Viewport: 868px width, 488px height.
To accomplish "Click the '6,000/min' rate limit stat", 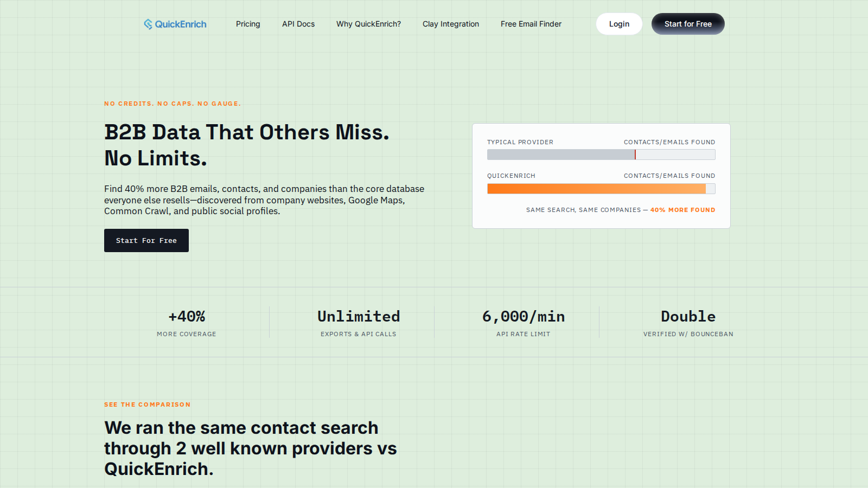I will click(524, 316).
